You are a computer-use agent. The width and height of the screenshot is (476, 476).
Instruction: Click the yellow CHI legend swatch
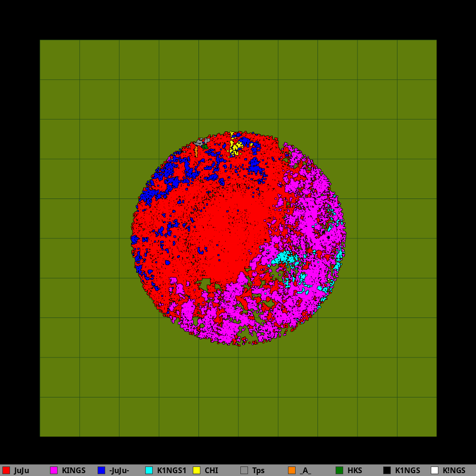pyautogui.click(x=197, y=470)
